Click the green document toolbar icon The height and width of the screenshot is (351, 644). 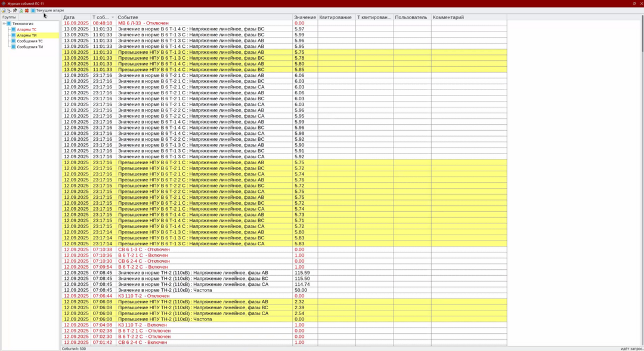(x=21, y=10)
